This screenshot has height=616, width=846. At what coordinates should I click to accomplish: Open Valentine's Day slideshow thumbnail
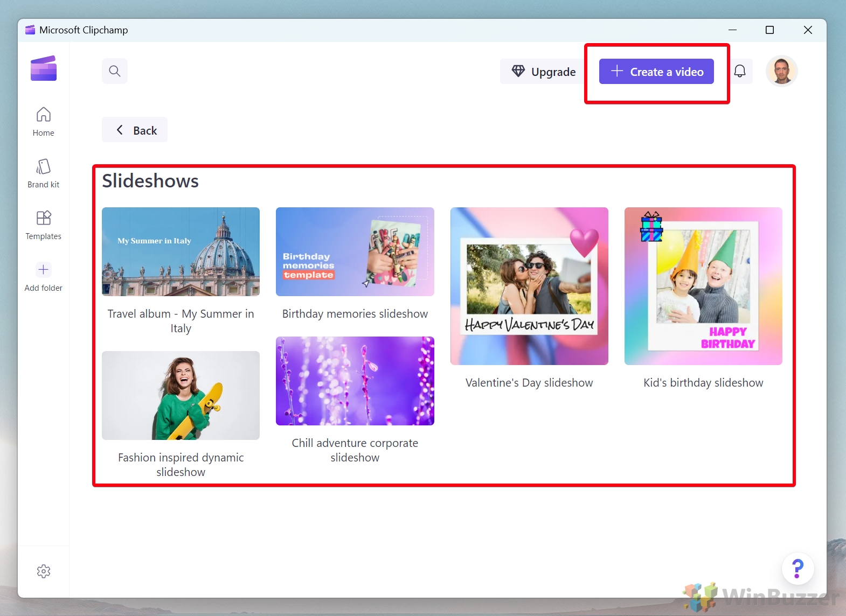[x=529, y=286]
